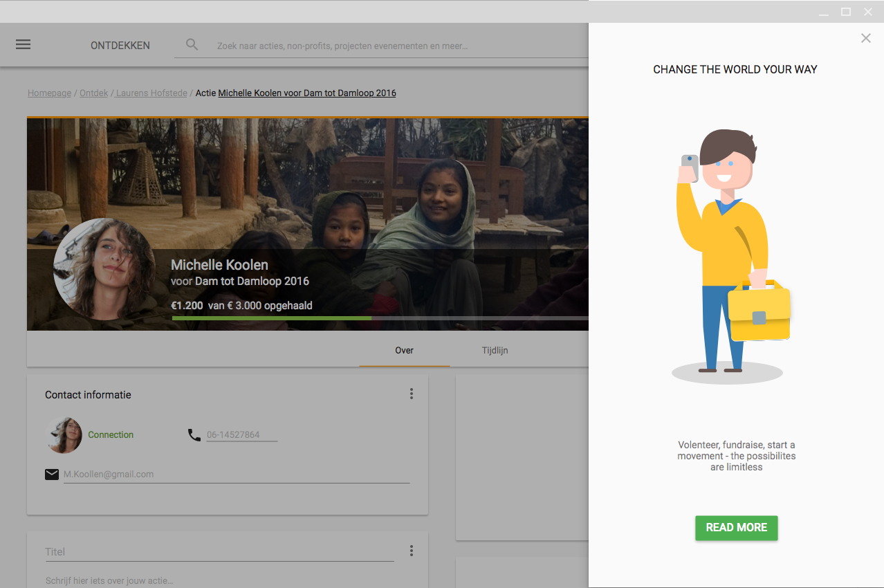Click 'voor Dam tot Damloop 2016' text
The width and height of the screenshot is (884, 588).
[x=240, y=282]
